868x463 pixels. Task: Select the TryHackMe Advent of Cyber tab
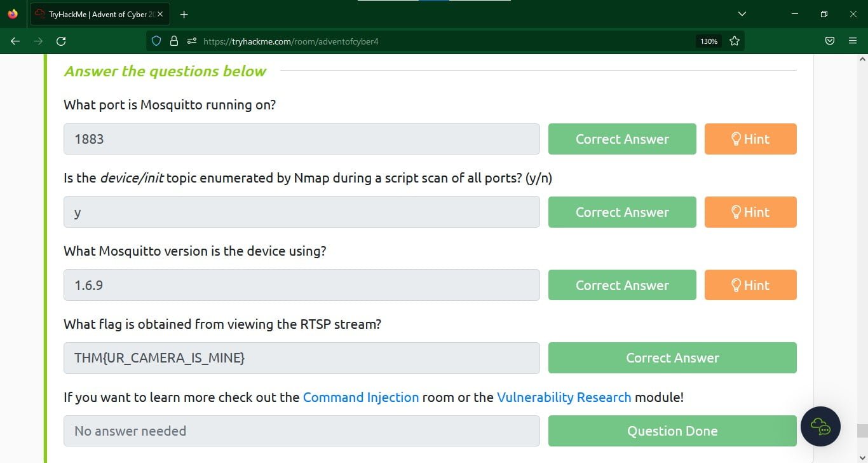click(x=100, y=14)
